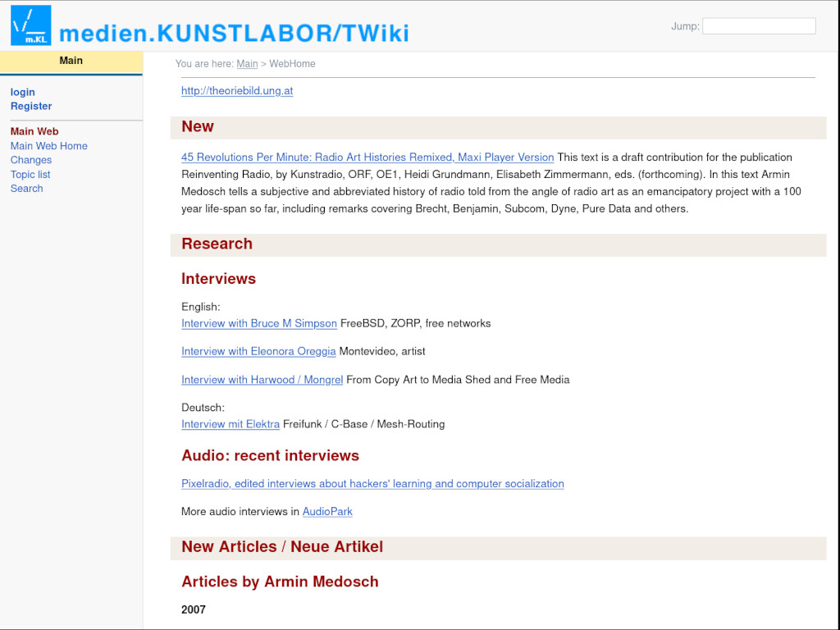This screenshot has width=840, height=630.
Task: Open Interview mit Elektra
Action: pos(231,424)
